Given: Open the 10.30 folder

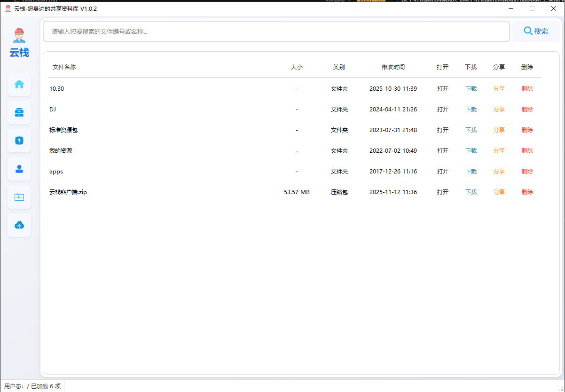Looking at the screenshot, I should (x=442, y=89).
